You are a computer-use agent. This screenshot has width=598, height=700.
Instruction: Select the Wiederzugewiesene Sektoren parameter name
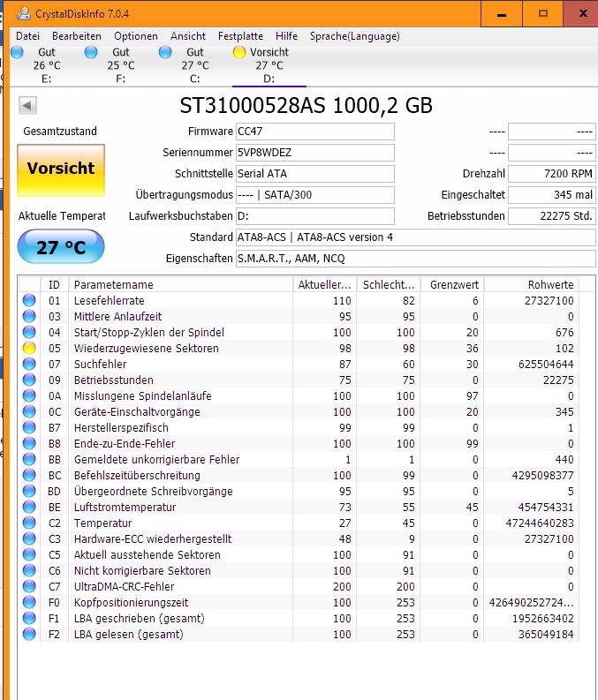click(x=147, y=349)
